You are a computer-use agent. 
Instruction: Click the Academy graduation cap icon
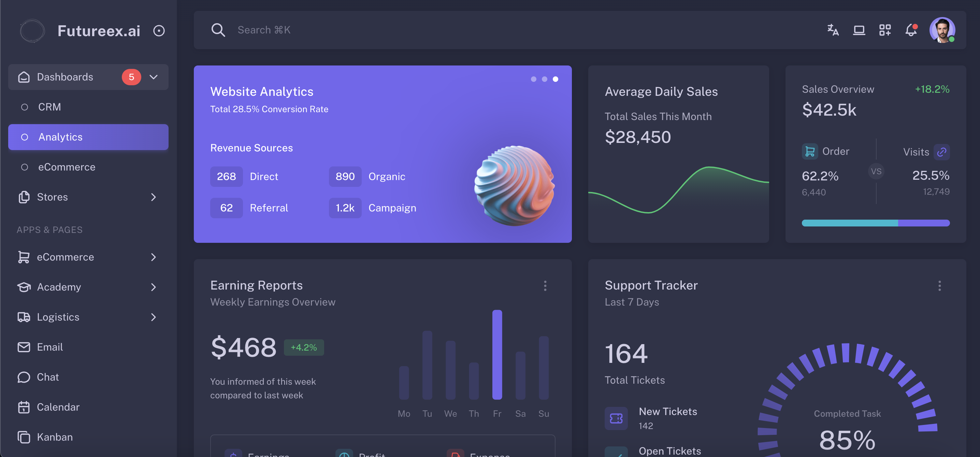click(24, 287)
